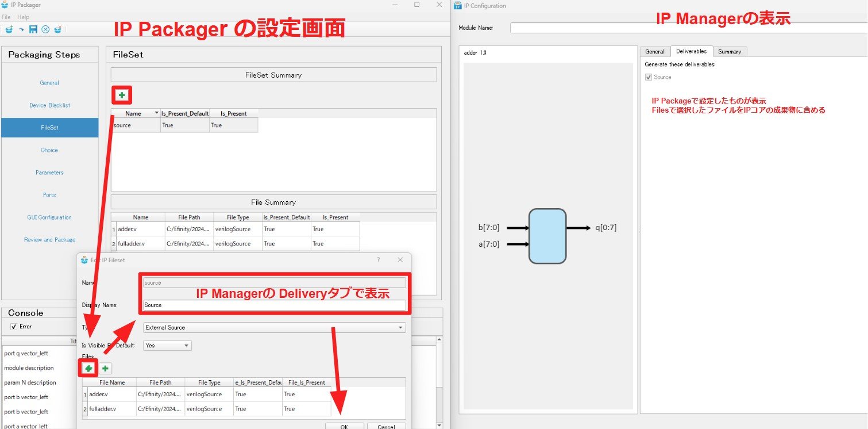Click the new IP package icon in toolbar
Image resolution: width=868 pixels, height=429 pixels.
pyautogui.click(x=9, y=29)
